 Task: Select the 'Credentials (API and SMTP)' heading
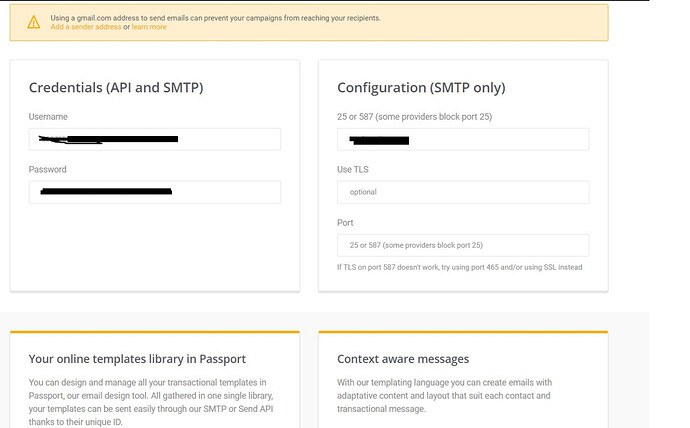tap(116, 88)
